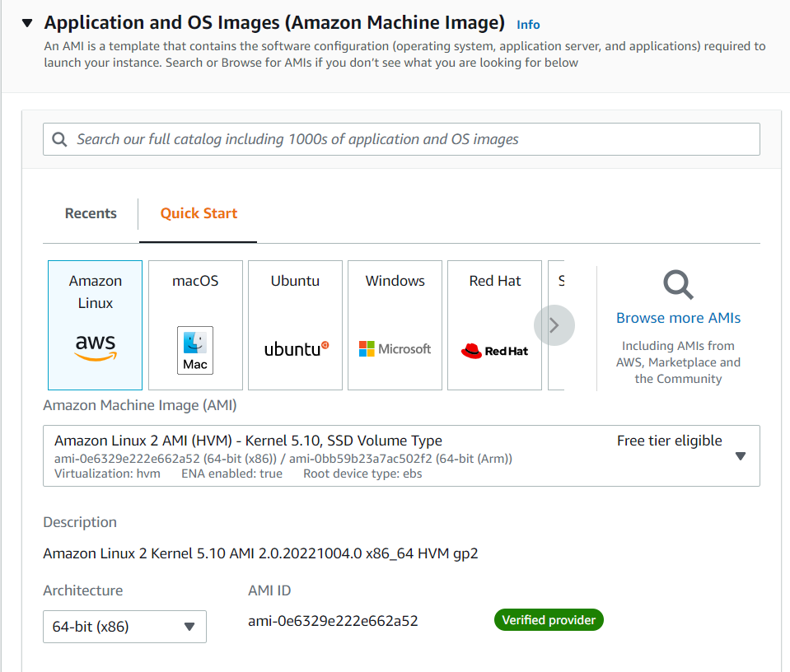Select the Quick Start tab
The height and width of the screenshot is (672, 790).
point(199,213)
